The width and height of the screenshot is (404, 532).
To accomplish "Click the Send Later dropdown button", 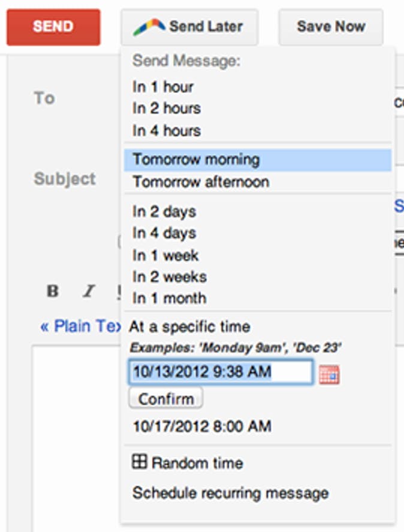I will (189, 27).
